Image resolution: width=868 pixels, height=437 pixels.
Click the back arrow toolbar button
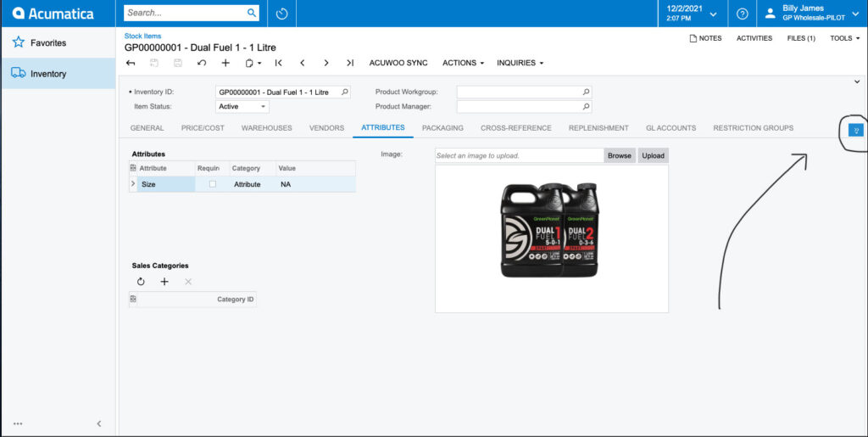point(131,63)
